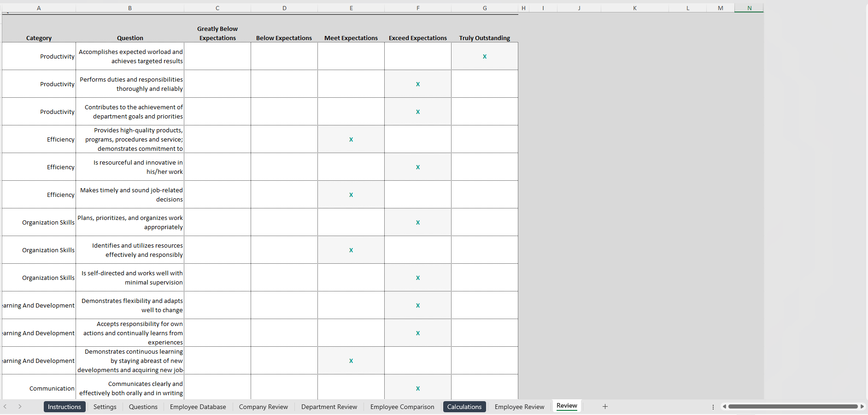Viewport: 868px width, 415px height.
Task: Click the horizontal scrollbar left arrow
Action: point(724,407)
